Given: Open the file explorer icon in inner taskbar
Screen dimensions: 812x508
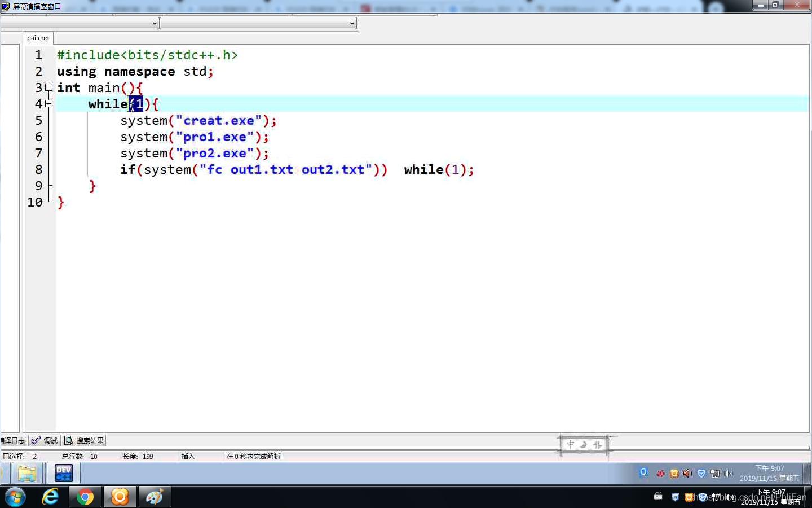Looking at the screenshot, I should point(27,473).
